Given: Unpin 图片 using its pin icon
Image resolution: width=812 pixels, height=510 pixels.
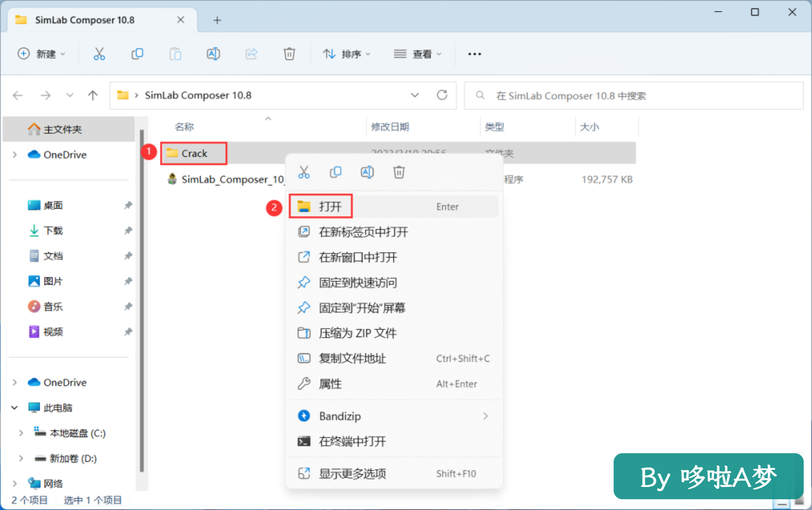Looking at the screenshot, I should point(128,281).
